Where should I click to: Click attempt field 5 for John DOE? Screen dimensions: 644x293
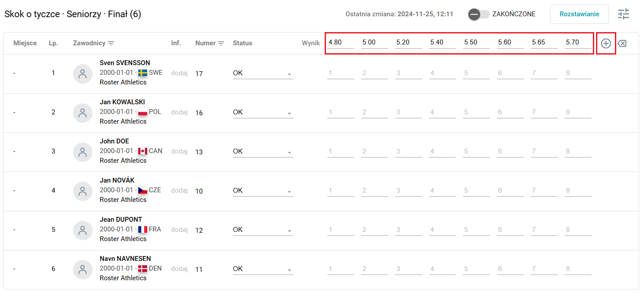pos(476,151)
